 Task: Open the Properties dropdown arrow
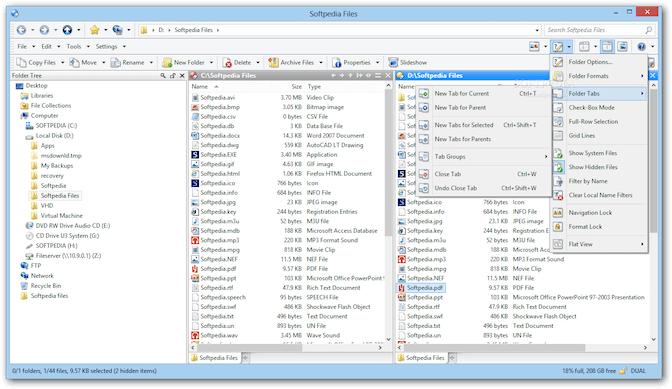pos(378,63)
